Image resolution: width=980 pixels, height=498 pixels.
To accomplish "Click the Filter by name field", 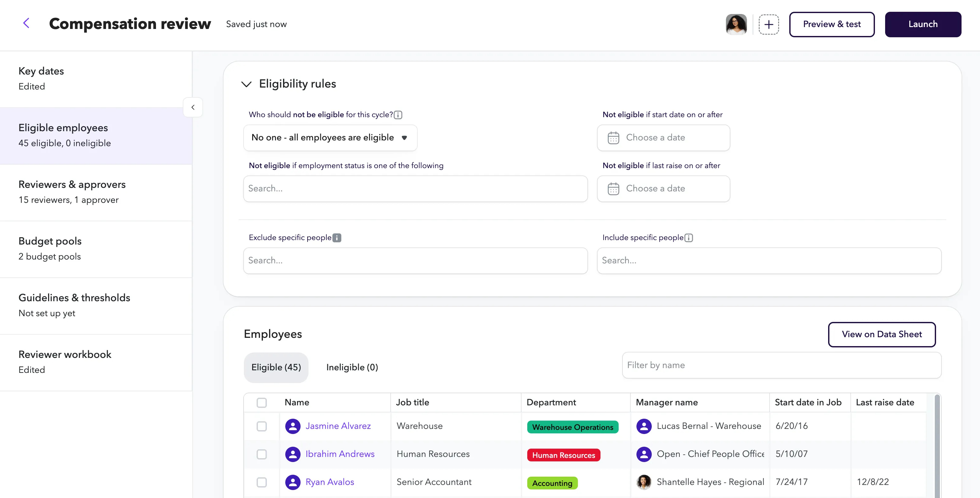I will tap(782, 365).
